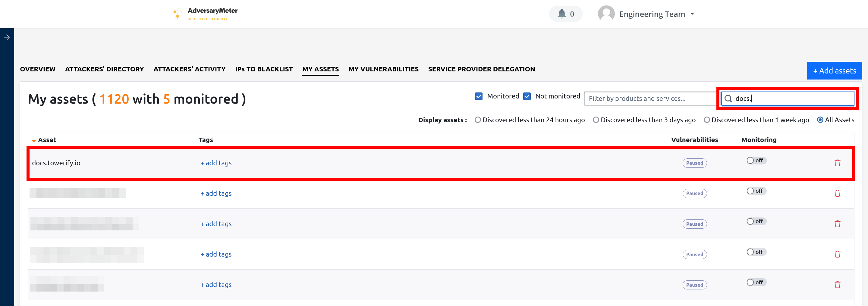Click add tags link for docs.towerify.io
The width and height of the screenshot is (868, 306).
(x=216, y=163)
